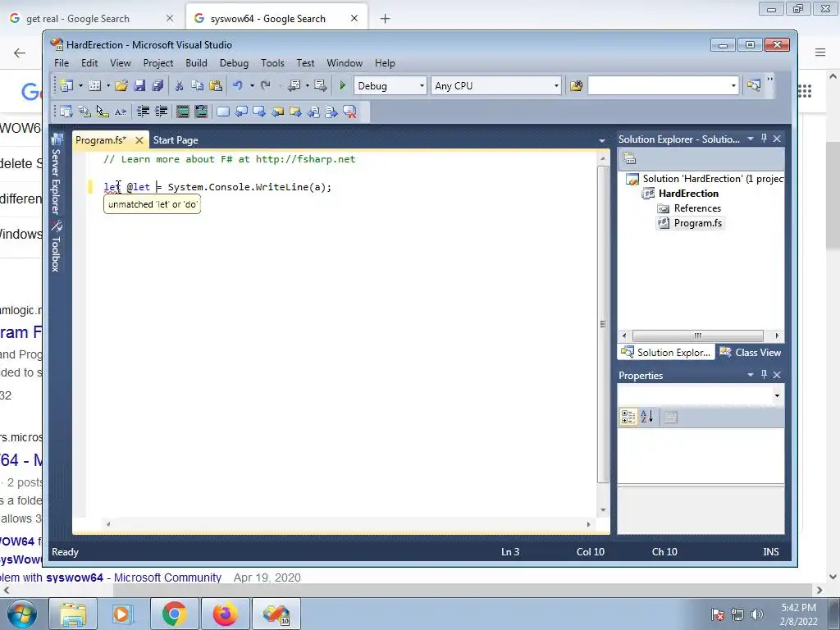Viewport: 840px width, 630px height.
Task: Open the Toolbox side panel
Action: (57, 246)
